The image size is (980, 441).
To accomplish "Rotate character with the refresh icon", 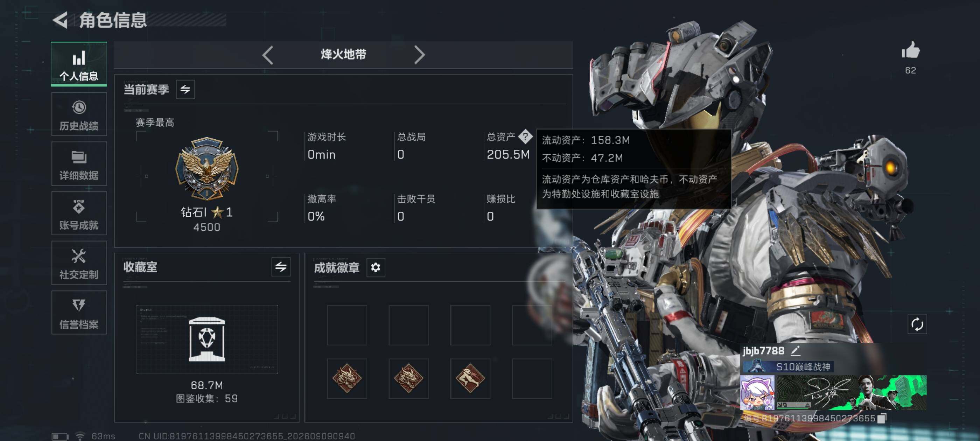I will (x=917, y=324).
